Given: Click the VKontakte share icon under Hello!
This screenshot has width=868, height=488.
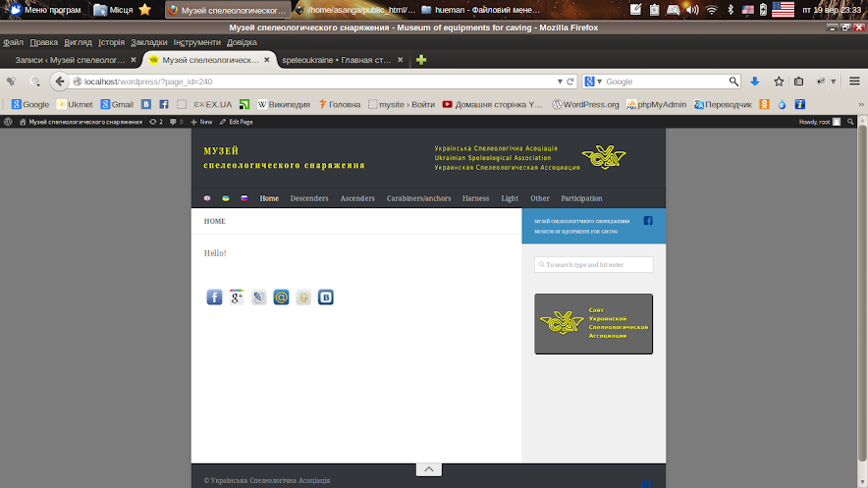Looking at the screenshot, I should coord(326,298).
